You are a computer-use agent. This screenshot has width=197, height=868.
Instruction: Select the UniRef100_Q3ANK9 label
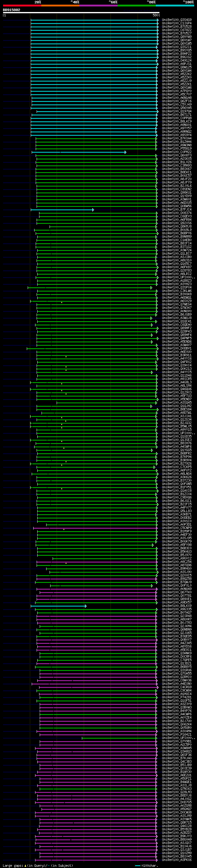176,653
